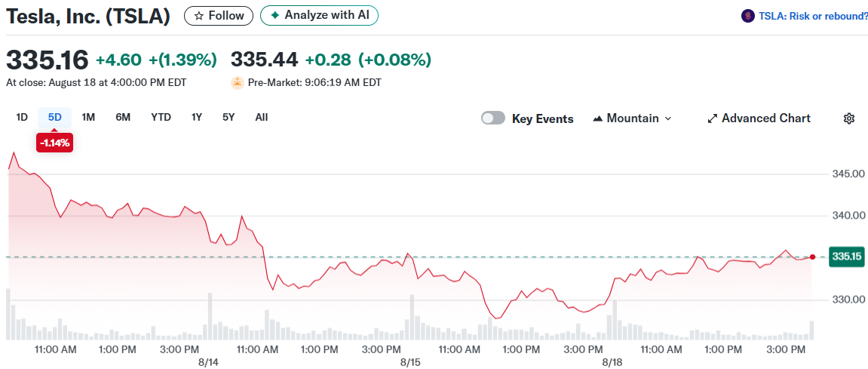Switch to the 1M range
This screenshot has height=369, width=868.
click(x=88, y=117)
